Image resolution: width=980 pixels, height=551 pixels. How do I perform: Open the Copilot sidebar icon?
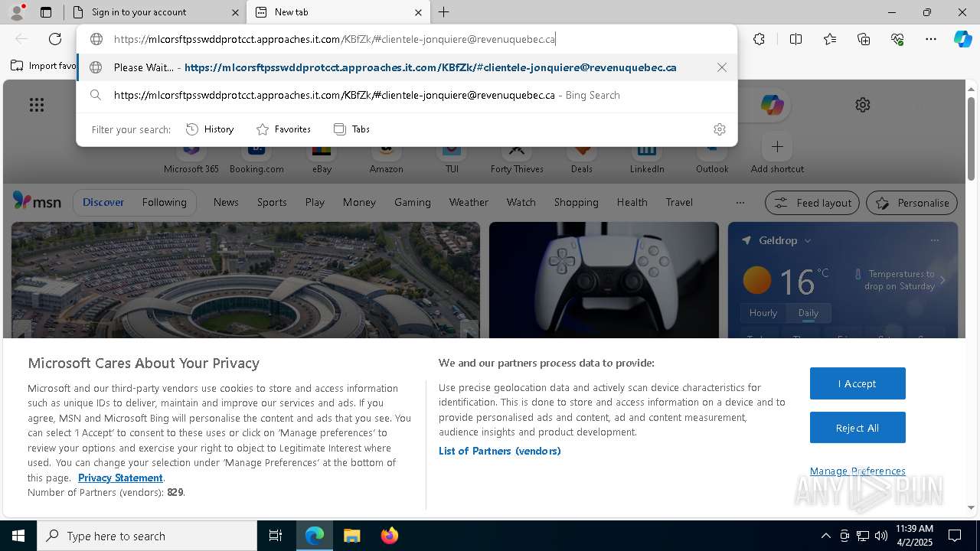pos(962,39)
